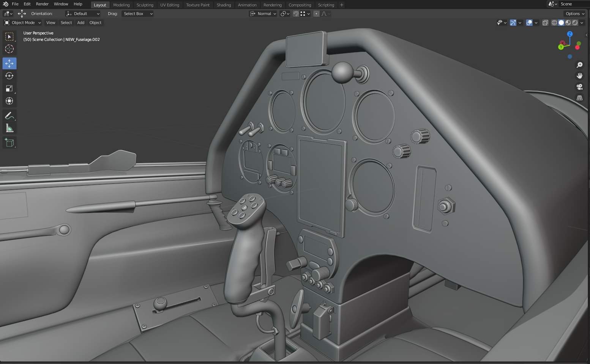This screenshot has height=364, width=590.
Task: Pick the Annotate pencil tool
Action: click(x=9, y=116)
